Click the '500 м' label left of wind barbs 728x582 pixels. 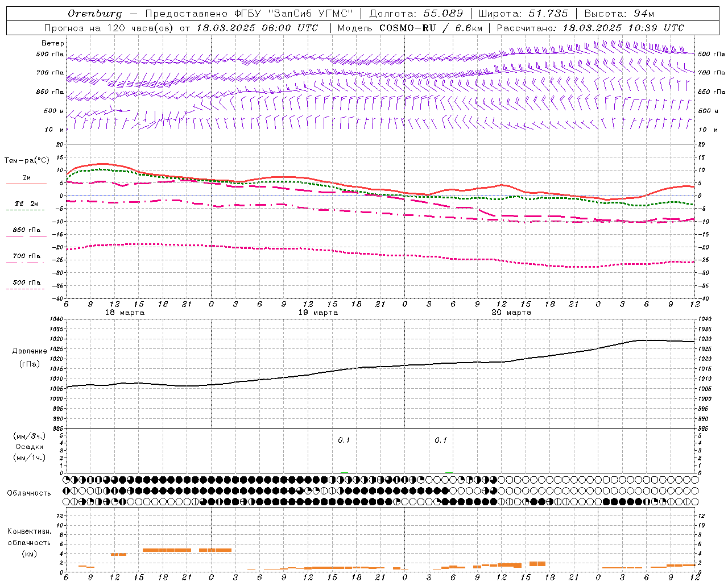(54, 111)
